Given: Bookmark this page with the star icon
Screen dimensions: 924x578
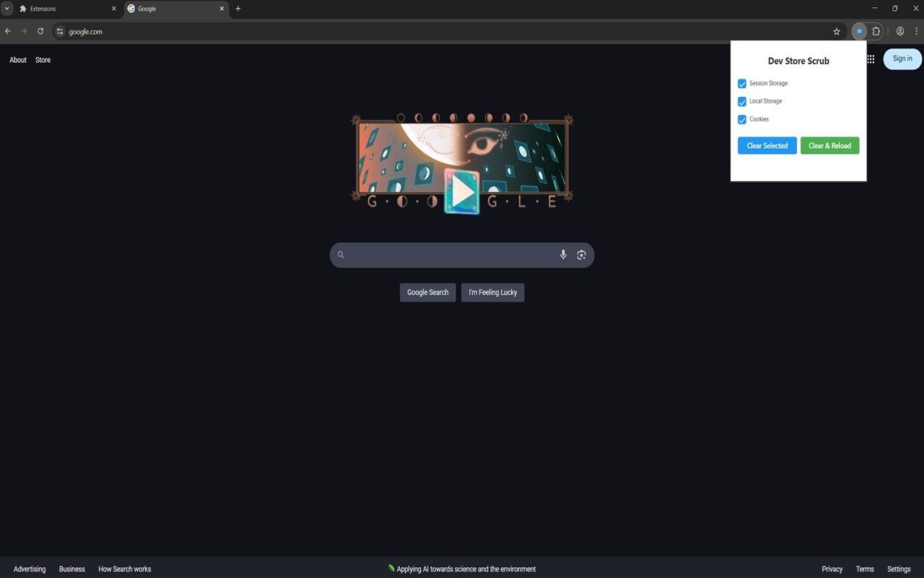Looking at the screenshot, I should (837, 32).
